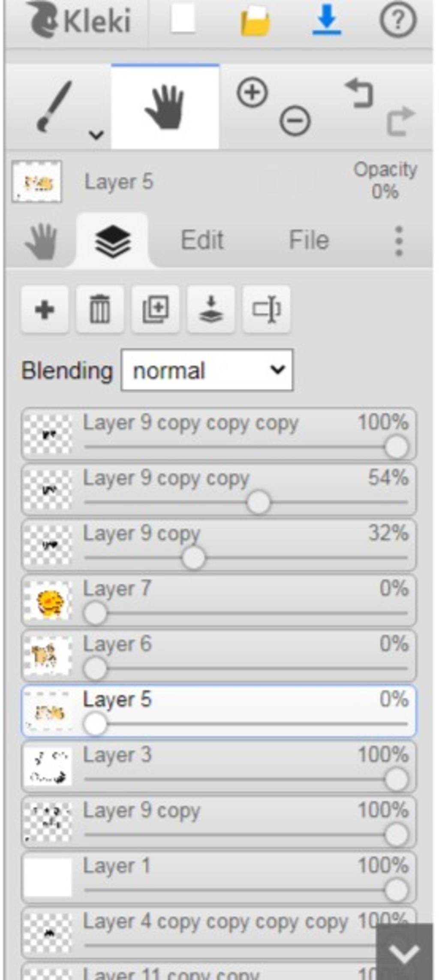The width and height of the screenshot is (439, 980).
Task: Undo the last action
Action: click(359, 92)
